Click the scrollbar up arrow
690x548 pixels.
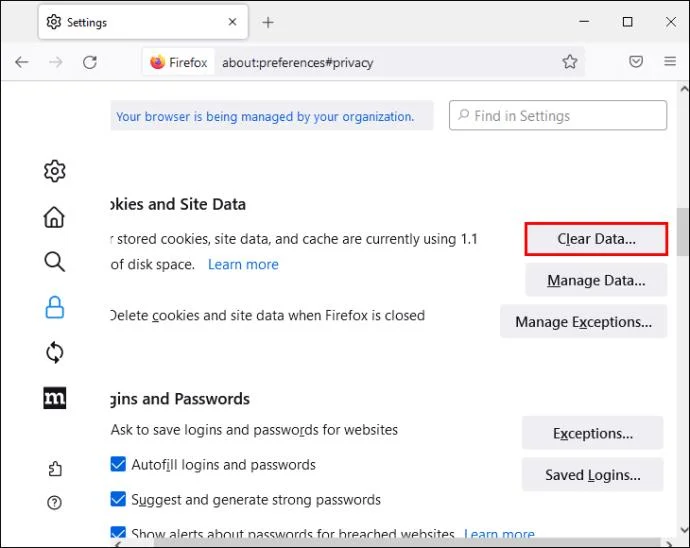click(x=683, y=89)
